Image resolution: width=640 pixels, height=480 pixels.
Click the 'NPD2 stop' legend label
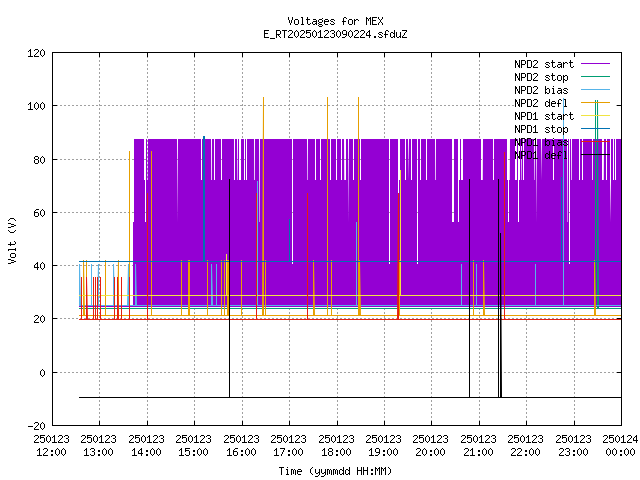click(x=541, y=77)
